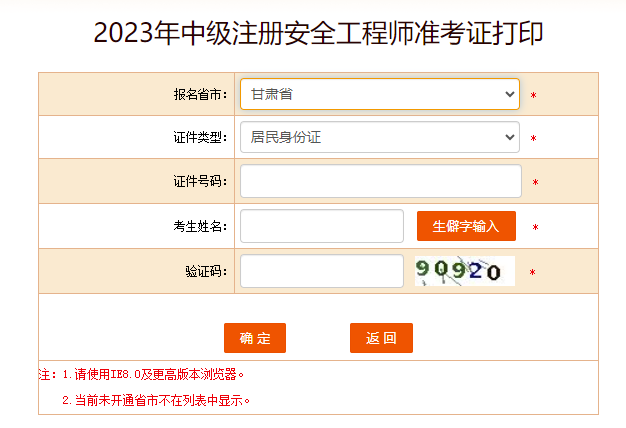Click the 返回 button
This screenshot has width=626, height=428.
point(381,338)
